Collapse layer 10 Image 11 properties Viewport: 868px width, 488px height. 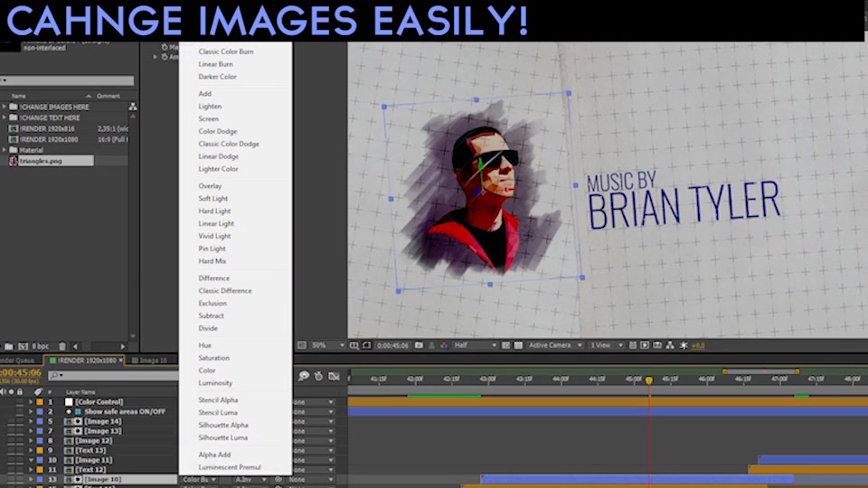click(x=31, y=460)
